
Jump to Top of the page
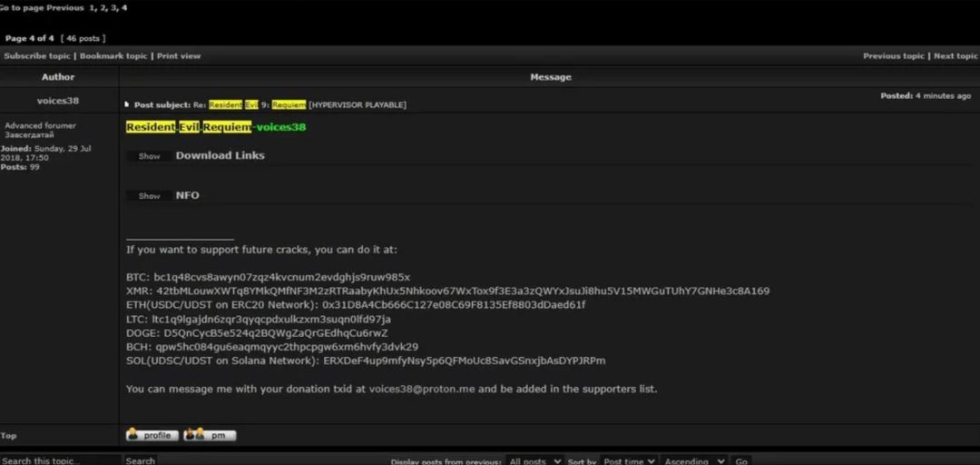pyautogui.click(x=9, y=436)
